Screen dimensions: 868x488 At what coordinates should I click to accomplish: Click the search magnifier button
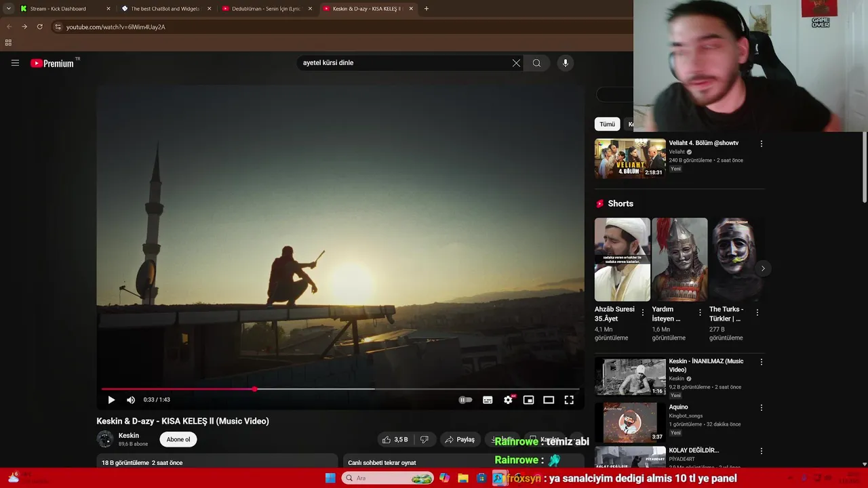coord(536,63)
